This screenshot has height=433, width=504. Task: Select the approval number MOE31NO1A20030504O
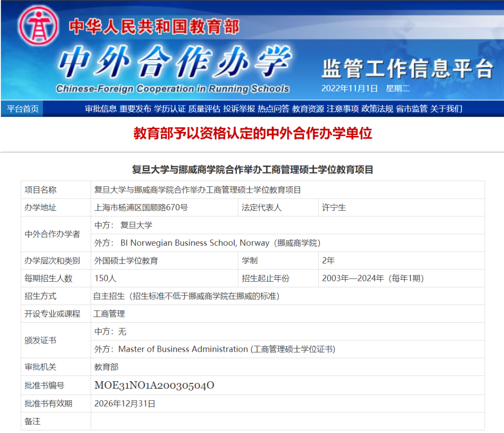pyautogui.click(x=154, y=385)
